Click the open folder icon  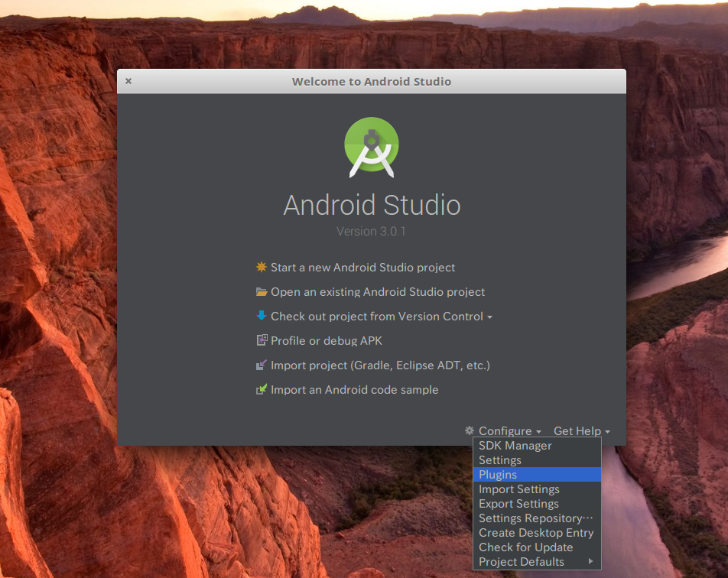pyautogui.click(x=262, y=291)
